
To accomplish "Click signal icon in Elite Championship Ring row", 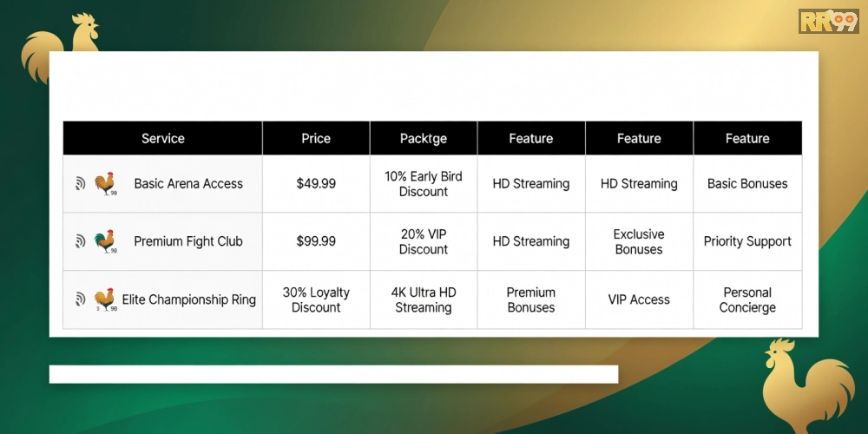I will 80,299.
